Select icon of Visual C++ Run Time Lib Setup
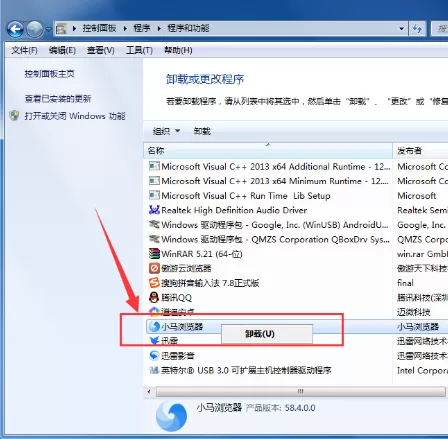This screenshot has width=448, height=439. tap(154, 195)
